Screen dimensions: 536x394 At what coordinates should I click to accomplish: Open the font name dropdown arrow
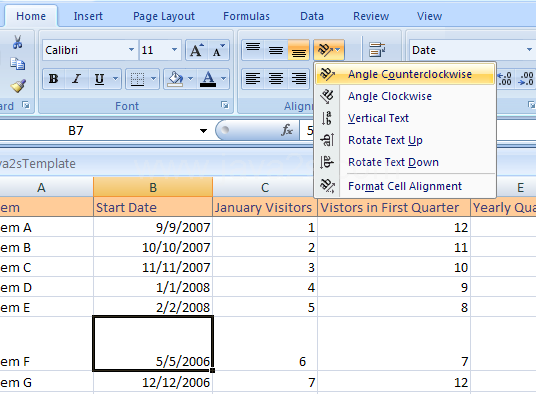tap(132, 50)
